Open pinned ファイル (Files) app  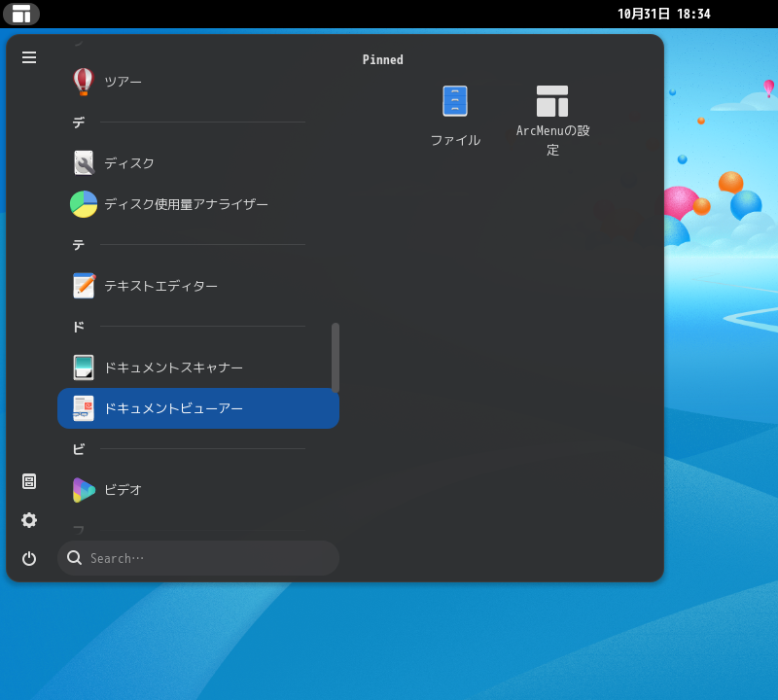point(455,116)
